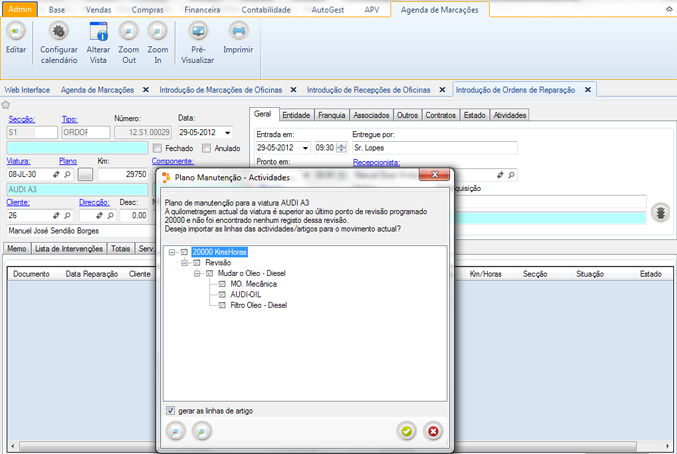The width and height of the screenshot is (677, 454).
Task: Open Configurar calendário settings
Action: (59, 32)
